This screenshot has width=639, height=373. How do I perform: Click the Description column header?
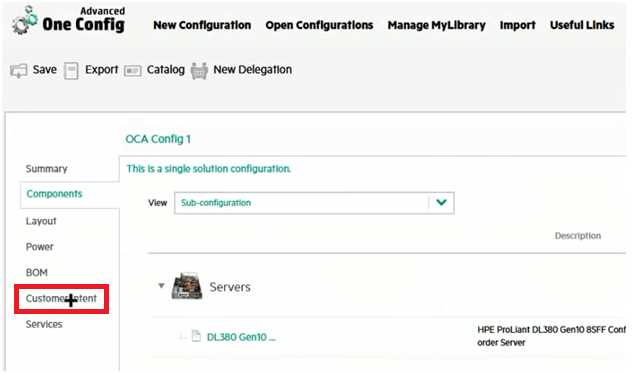[x=577, y=236]
